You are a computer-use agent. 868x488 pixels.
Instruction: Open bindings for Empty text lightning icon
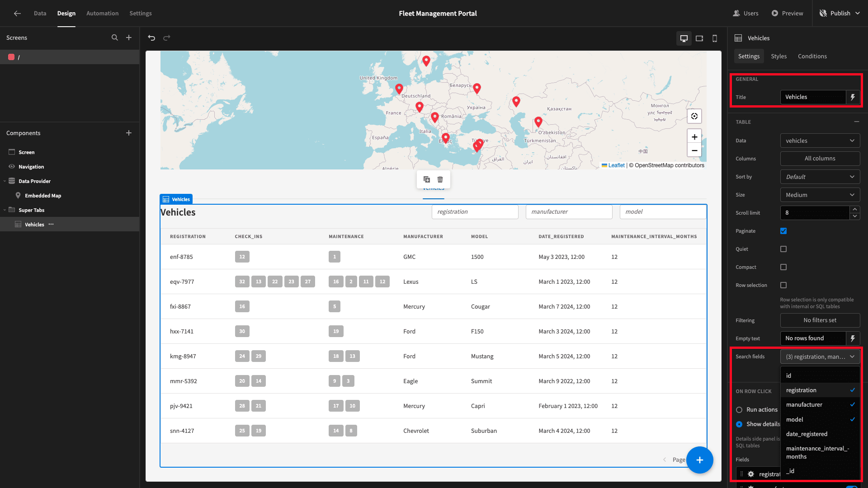click(853, 338)
